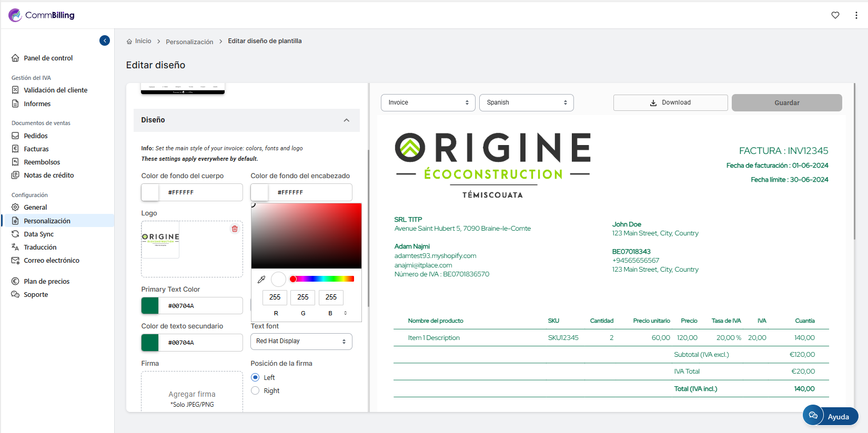Open Facturas in the sidebar
Viewport: 868px width, 433px height.
(x=36, y=149)
